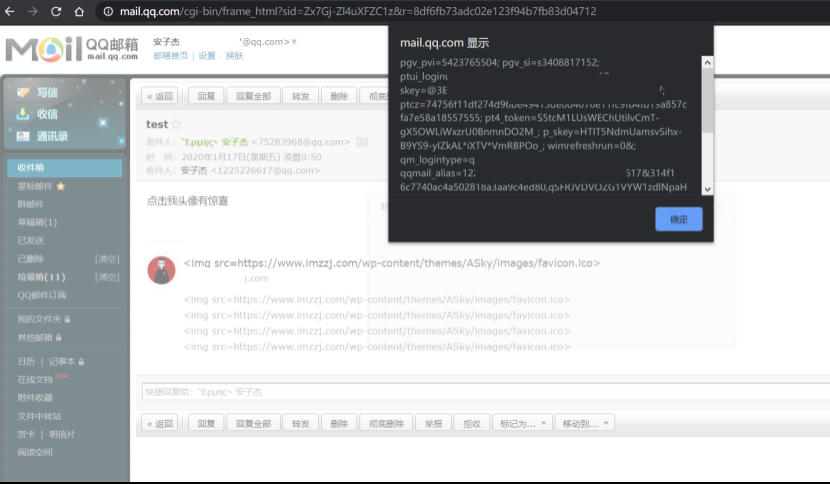Click the lock icon beside 记事本
Viewport: 830px width, 484px height.
[81, 362]
